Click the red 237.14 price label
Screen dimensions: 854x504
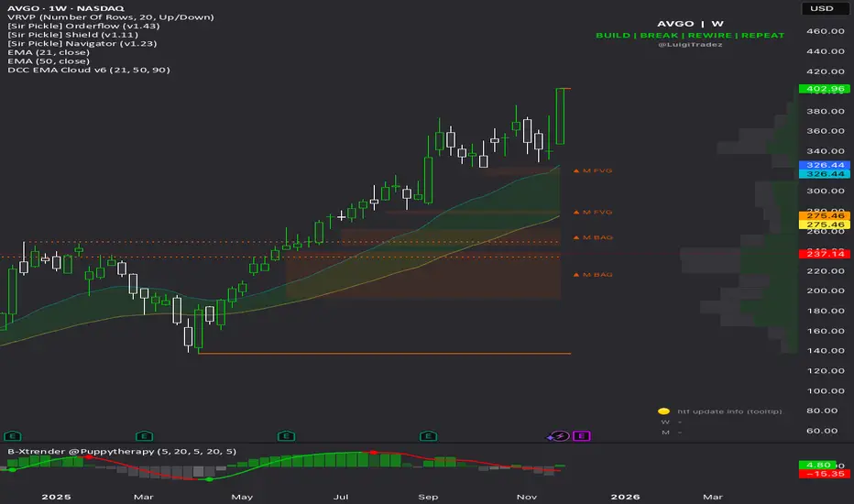coord(825,254)
